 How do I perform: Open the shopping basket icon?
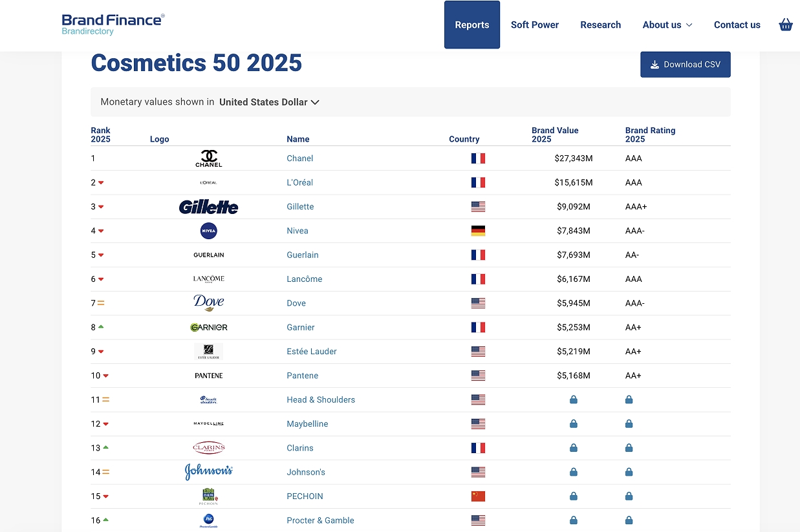(x=786, y=25)
